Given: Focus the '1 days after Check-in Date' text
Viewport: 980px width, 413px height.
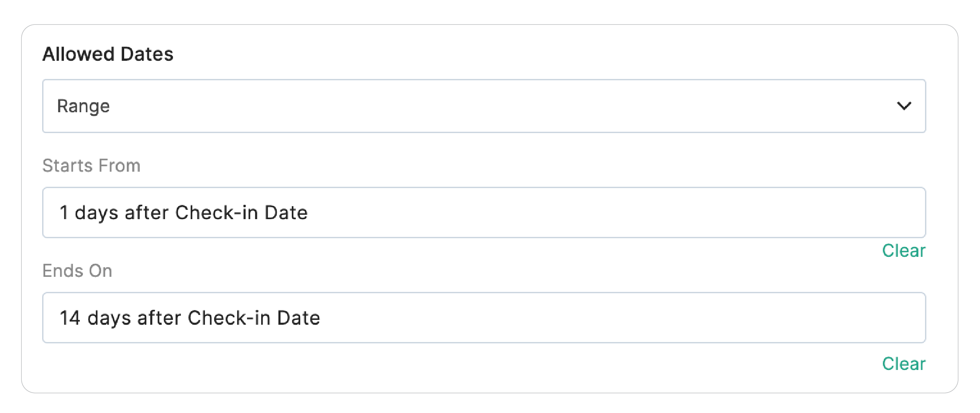Looking at the screenshot, I should pos(184,212).
